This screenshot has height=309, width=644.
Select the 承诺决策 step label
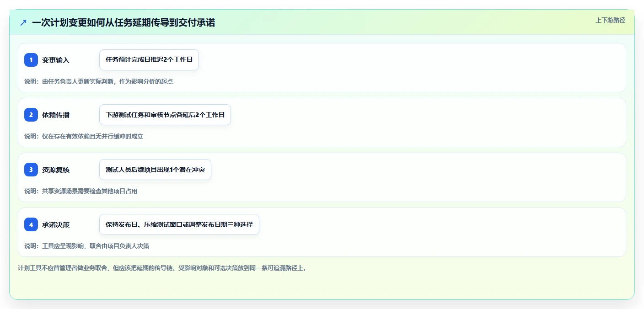pos(56,224)
